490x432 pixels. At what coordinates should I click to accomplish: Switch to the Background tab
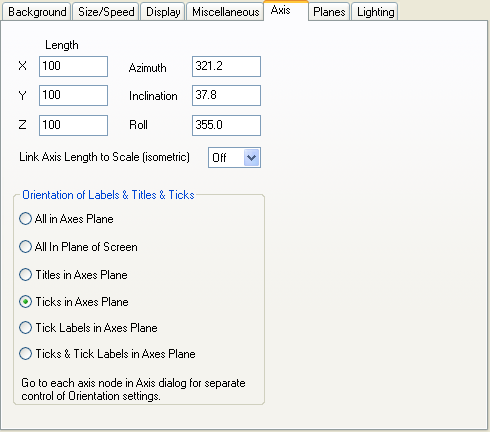click(x=37, y=12)
